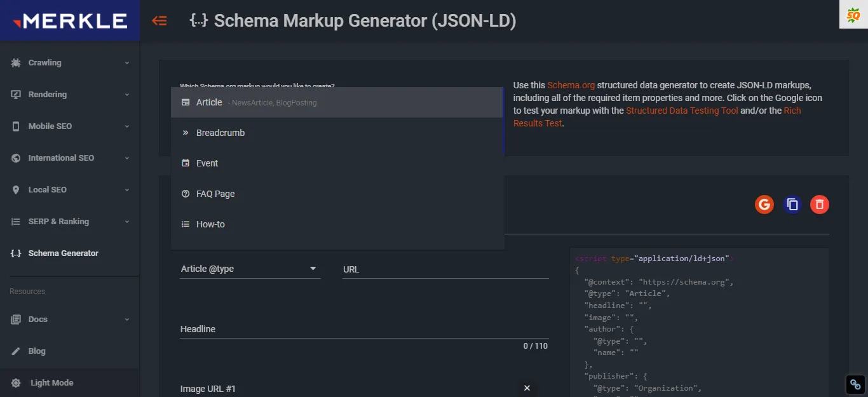Switch to Light Mode
Screen dimensions: 868x397
pos(52,382)
